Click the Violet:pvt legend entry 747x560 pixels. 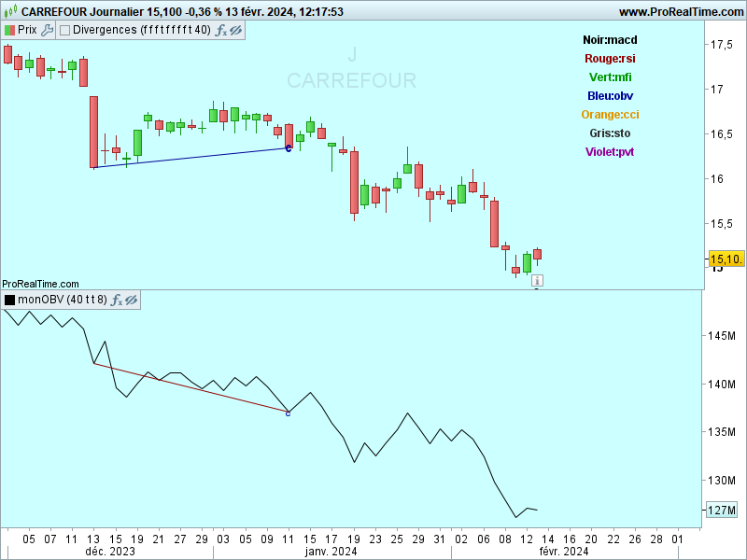pyautogui.click(x=610, y=151)
